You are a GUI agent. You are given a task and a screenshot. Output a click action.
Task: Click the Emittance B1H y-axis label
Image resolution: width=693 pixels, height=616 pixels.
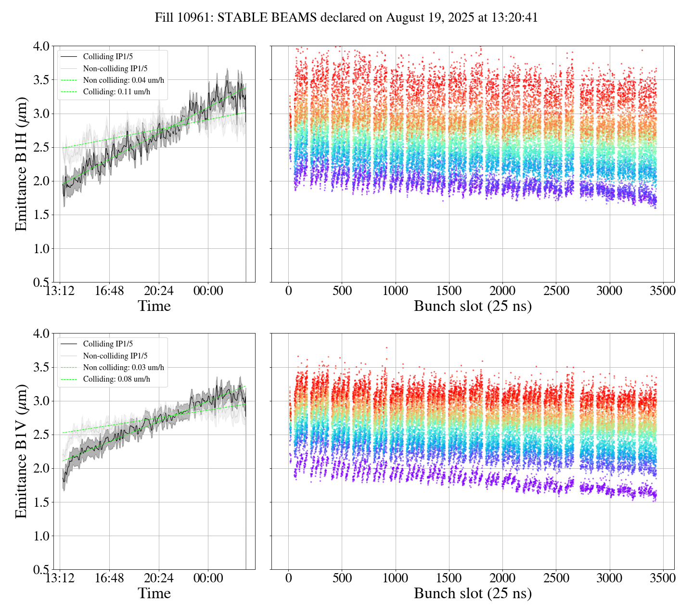pyautogui.click(x=22, y=164)
